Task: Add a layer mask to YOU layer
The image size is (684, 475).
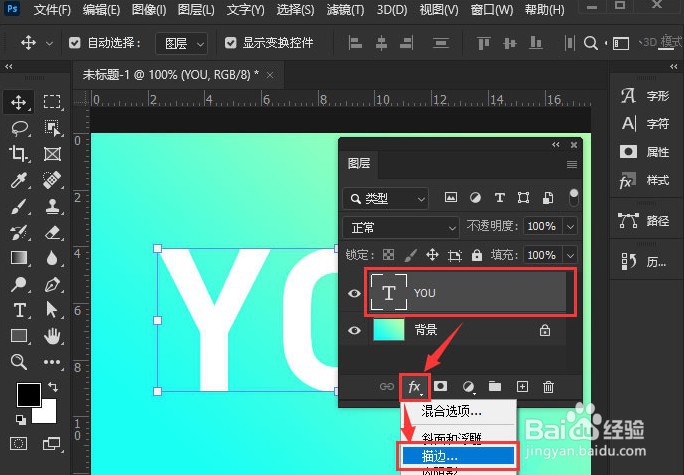Action: click(441, 386)
